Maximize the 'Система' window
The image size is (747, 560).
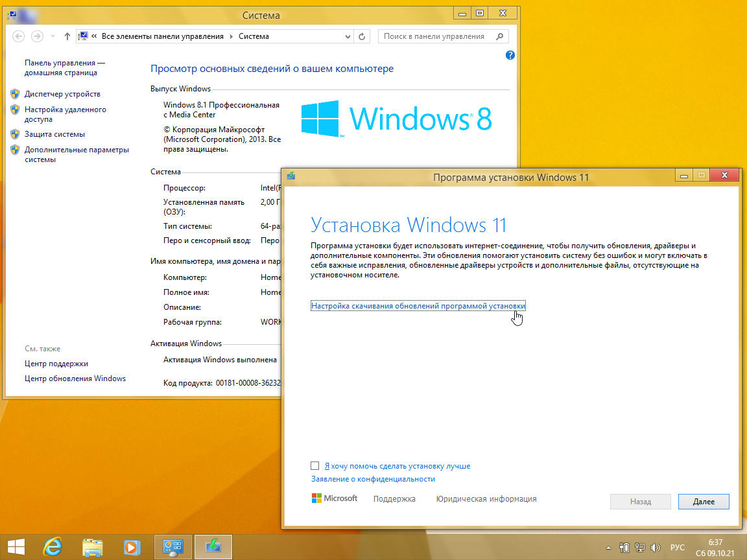coord(480,14)
